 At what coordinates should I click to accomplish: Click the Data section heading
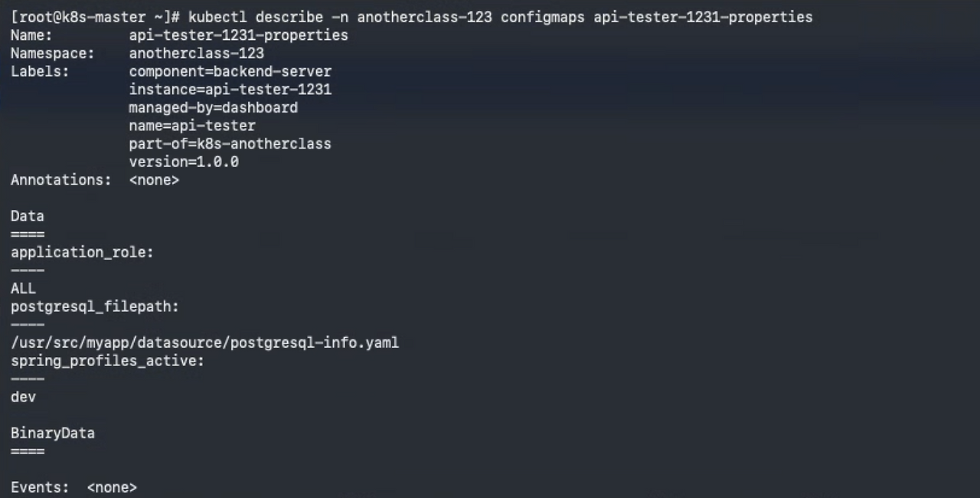(x=28, y=216)
